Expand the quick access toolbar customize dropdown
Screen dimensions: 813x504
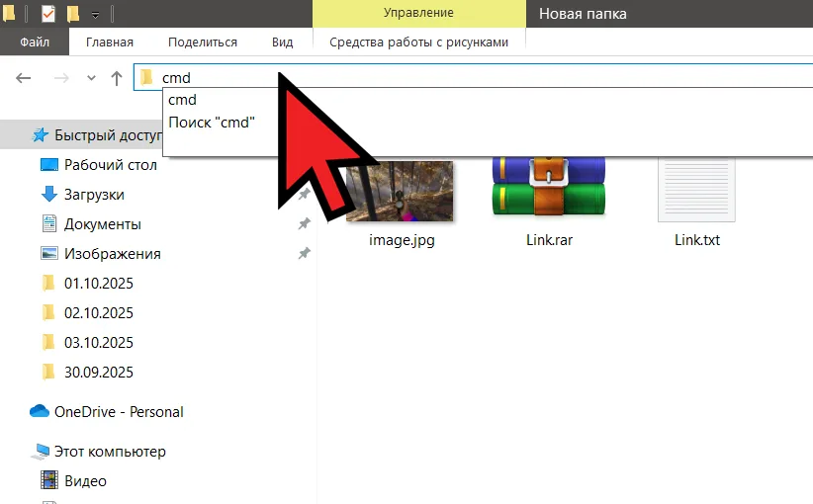(95, 15)
